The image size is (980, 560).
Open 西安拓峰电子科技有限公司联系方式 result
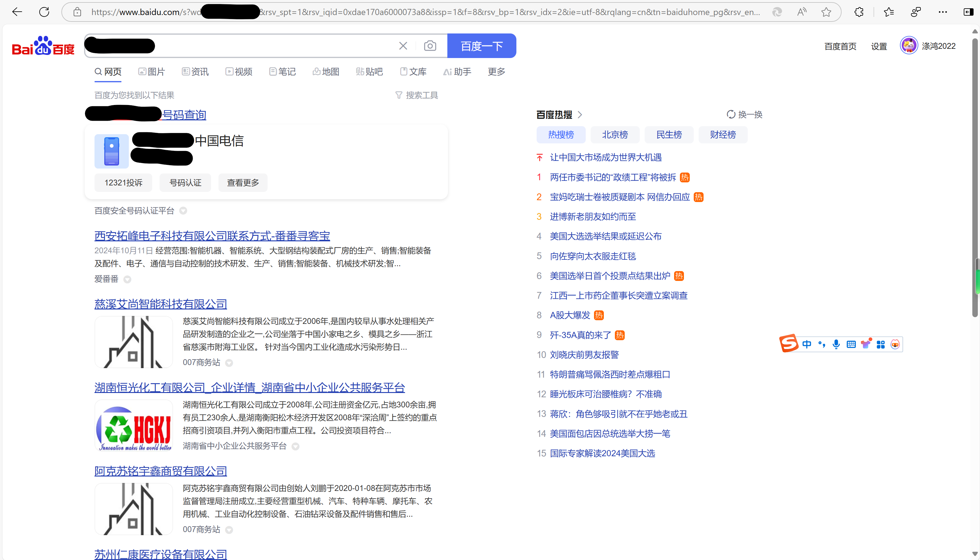pyautogui.click(x=212, y=235)
